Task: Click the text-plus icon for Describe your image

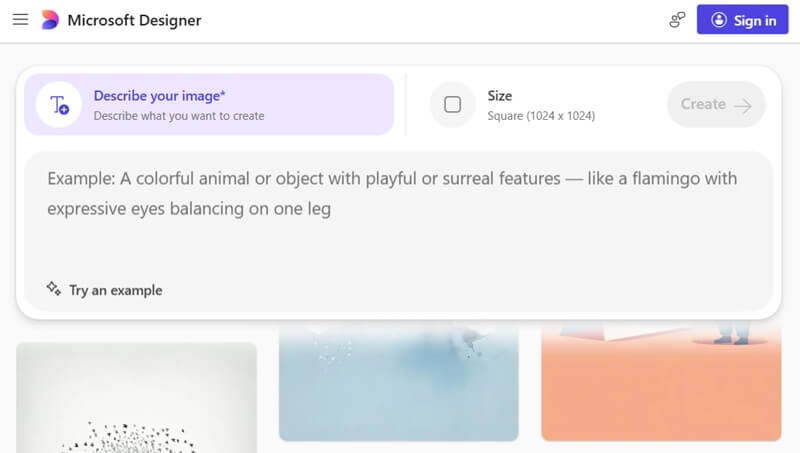Action: (59, 105)
